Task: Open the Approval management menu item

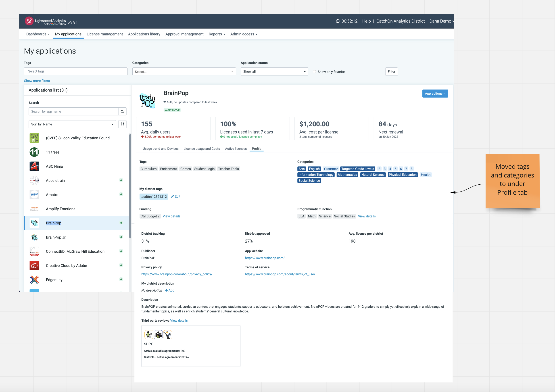Action: click(x=184, y=34)
